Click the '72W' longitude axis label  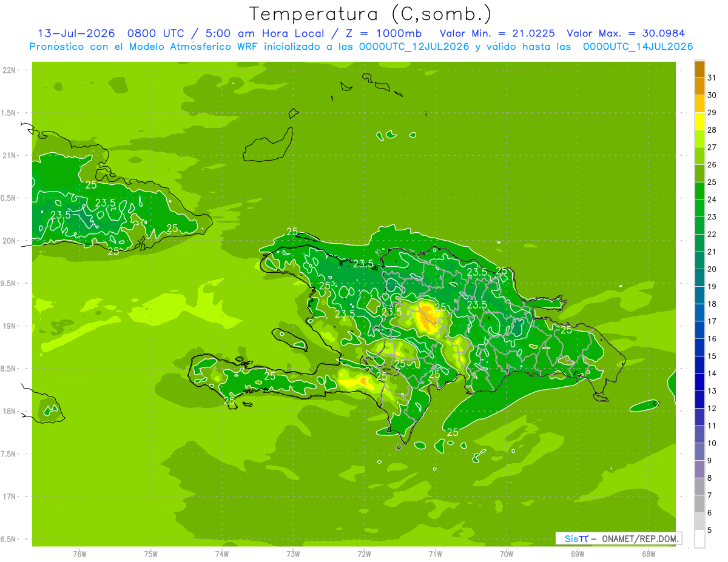click(364, 554)
